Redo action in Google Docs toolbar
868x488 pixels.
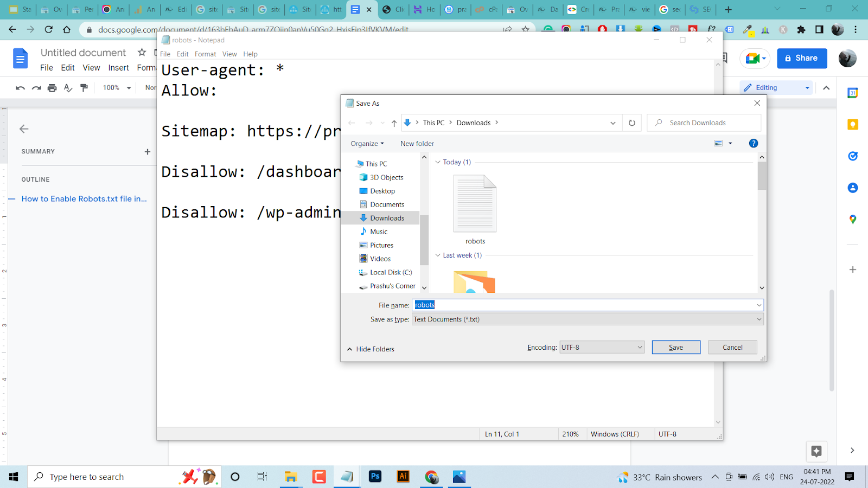pyautogui.click(x=36, y=88)
